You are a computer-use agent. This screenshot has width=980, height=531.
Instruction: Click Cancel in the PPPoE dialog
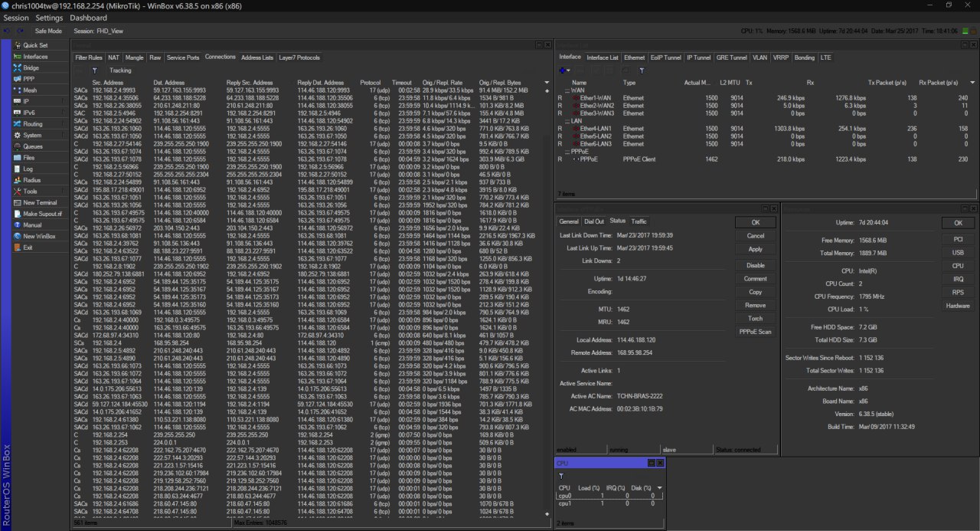[756, 236]
